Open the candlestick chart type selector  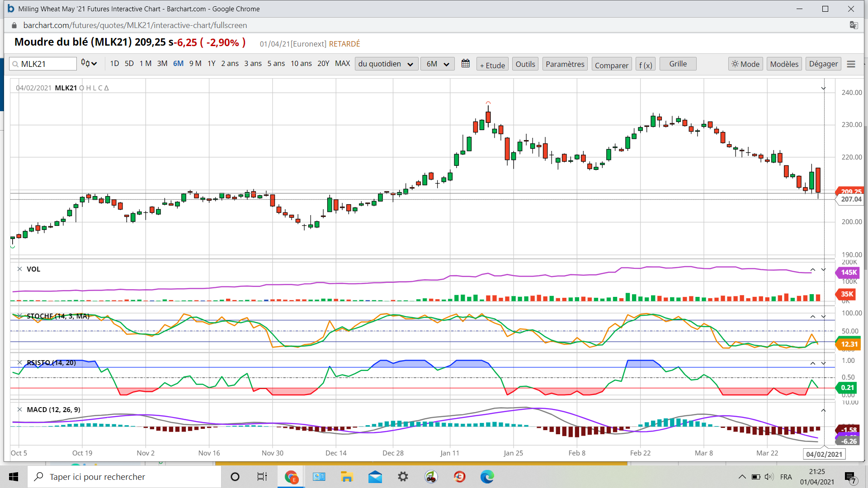point(89,64)
